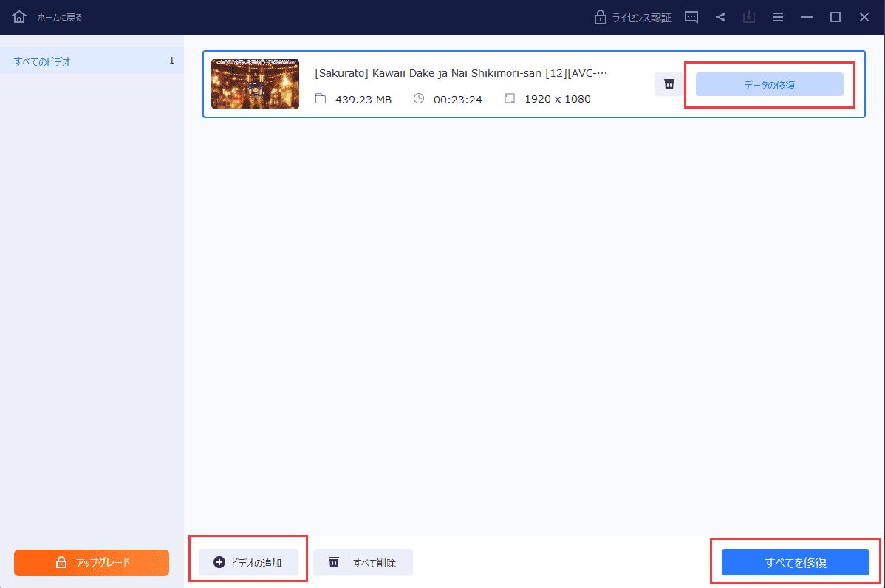The height and width of the screenshot is (588, 885).
Task: Click the すべてを修復 button
Action: [x=796, y=562]
